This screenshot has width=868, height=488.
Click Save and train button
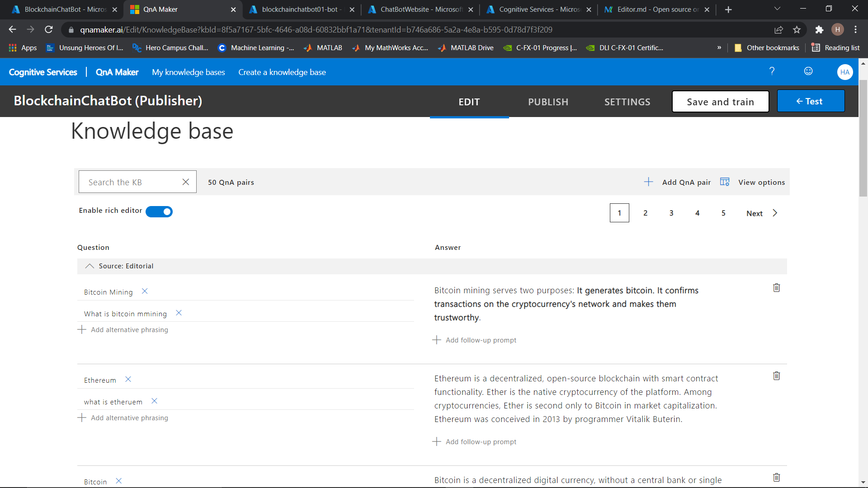click(720, 102)
